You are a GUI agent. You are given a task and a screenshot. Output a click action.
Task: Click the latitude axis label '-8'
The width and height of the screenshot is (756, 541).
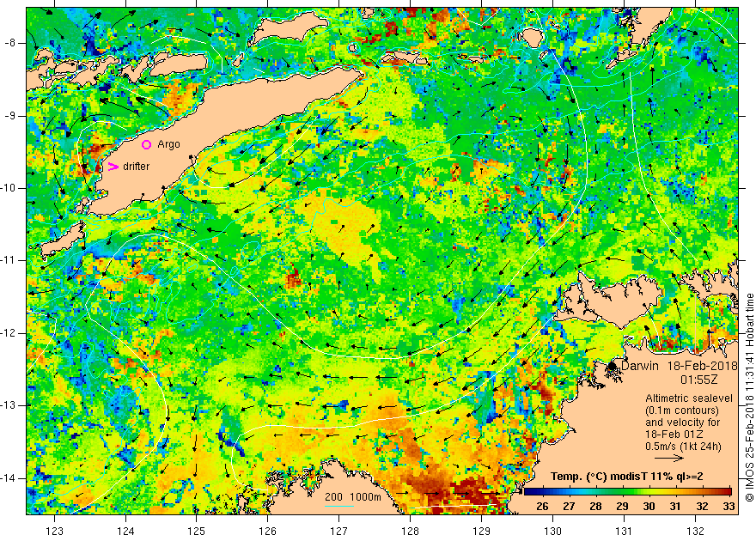[10, 43]
